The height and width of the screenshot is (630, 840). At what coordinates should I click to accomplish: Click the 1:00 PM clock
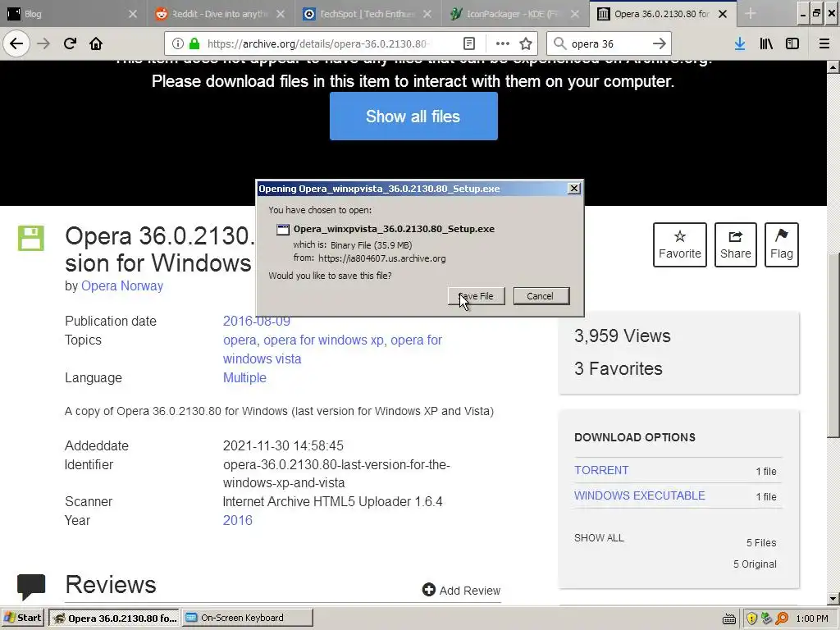(x=812, y=619)
